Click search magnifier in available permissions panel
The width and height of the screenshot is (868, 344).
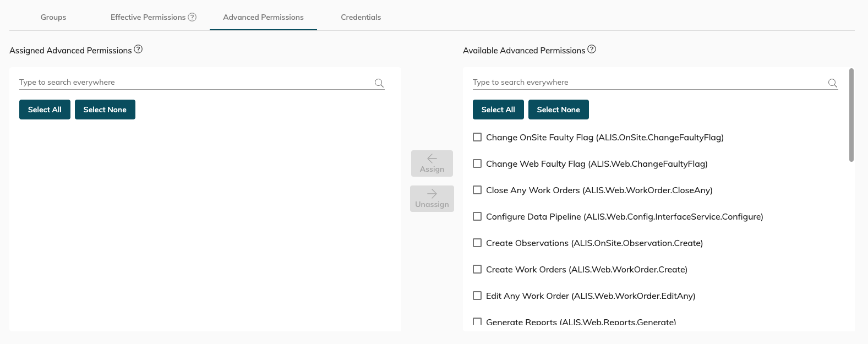coord(833,83)
